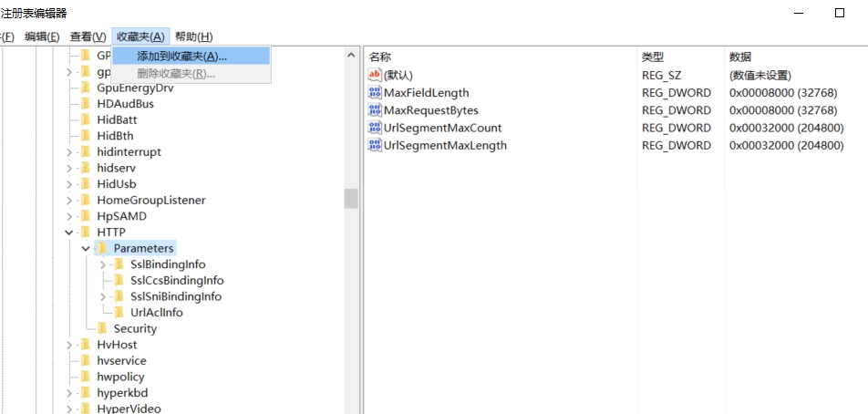Click the Parameters folder icon
The image size is (868, 414).
[102, 248]
